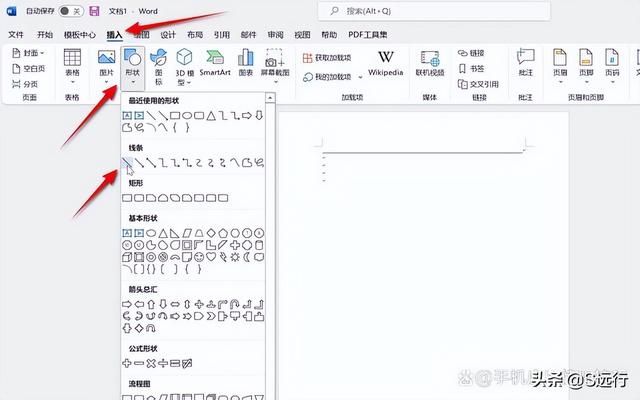Screen dimensions: 640x400
Task: Toggle the AutoSave switch in title bar
Action: 71,11
